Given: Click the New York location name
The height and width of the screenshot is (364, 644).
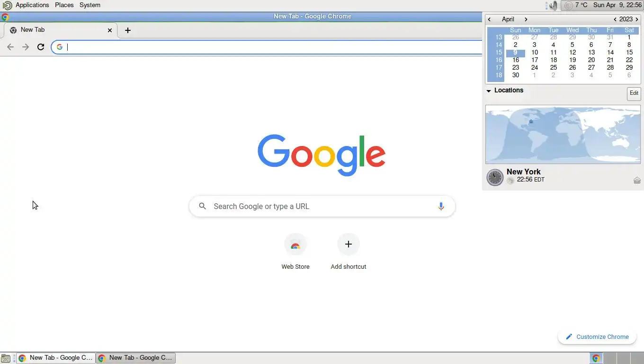Looking at the screenshot, I should pyautogui.click(x=523, y=172).
